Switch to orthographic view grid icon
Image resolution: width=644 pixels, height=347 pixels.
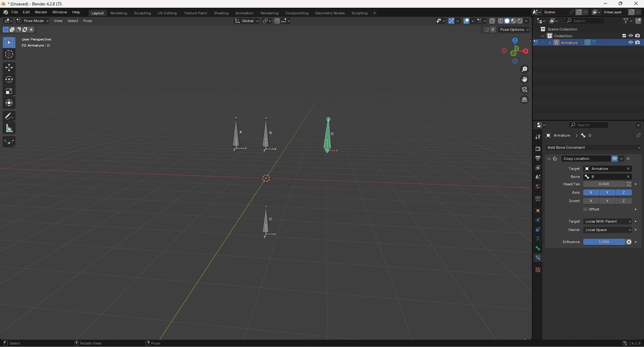click(524, 100)
